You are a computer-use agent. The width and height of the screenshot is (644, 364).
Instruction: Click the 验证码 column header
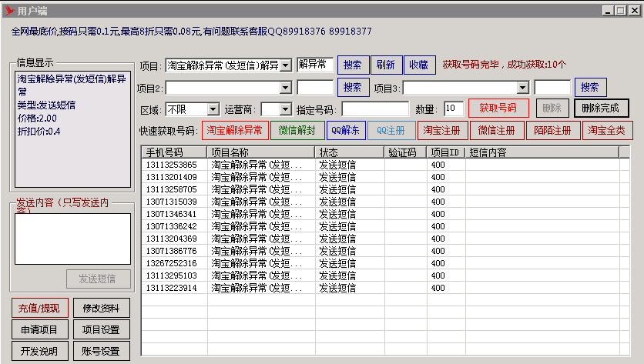[405, 152]
